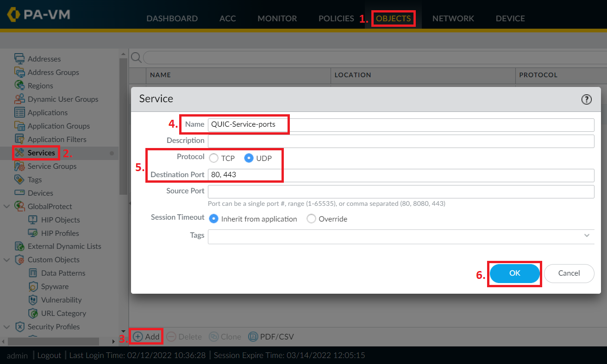Select the UDP protocol radio button
The height and width of the screenshot is (364, 607).
tap(248, 158)
